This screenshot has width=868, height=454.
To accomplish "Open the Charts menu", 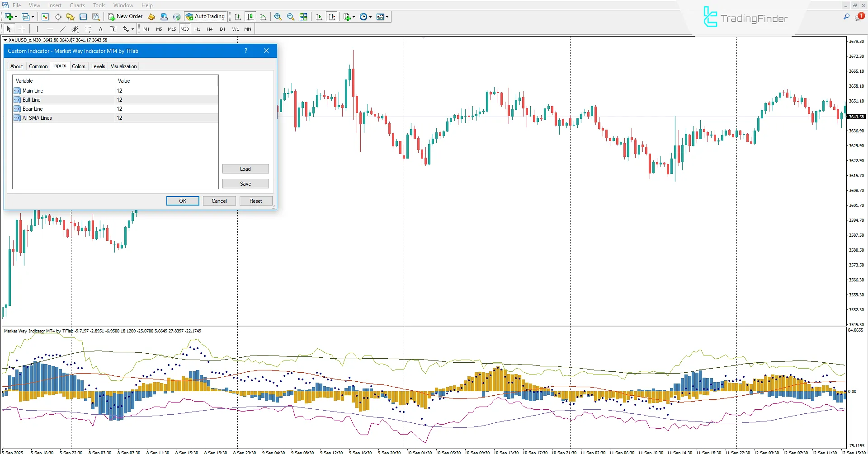I will (77, 5).
